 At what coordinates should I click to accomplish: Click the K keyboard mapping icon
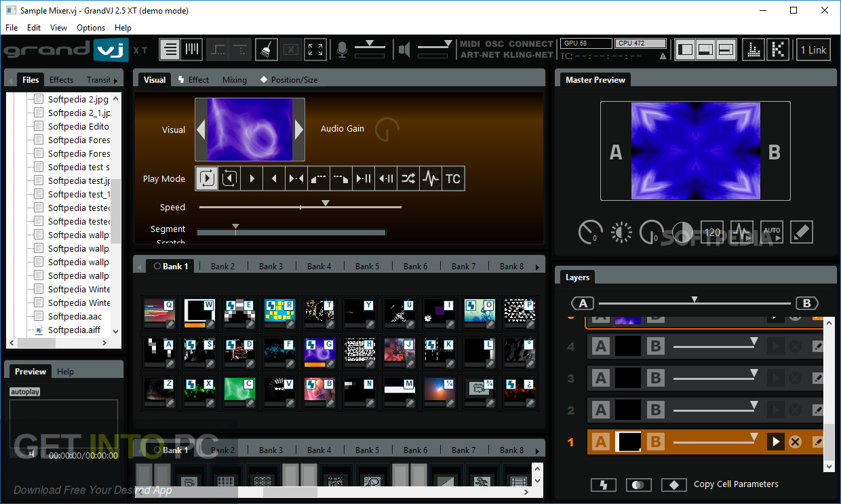click(779, 50)
